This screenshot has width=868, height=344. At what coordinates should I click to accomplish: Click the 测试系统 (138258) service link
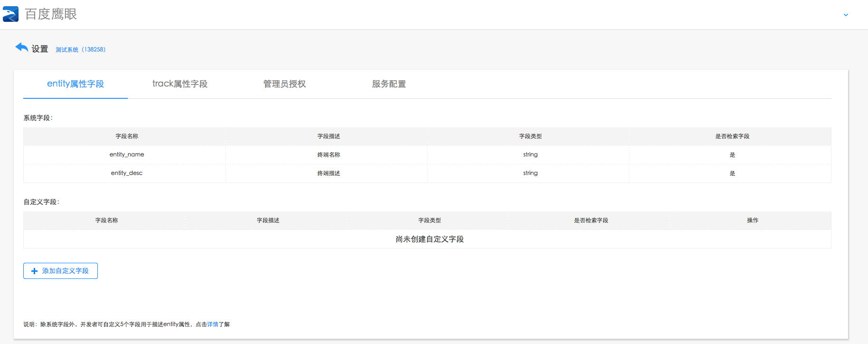click(x=80, y=49)
